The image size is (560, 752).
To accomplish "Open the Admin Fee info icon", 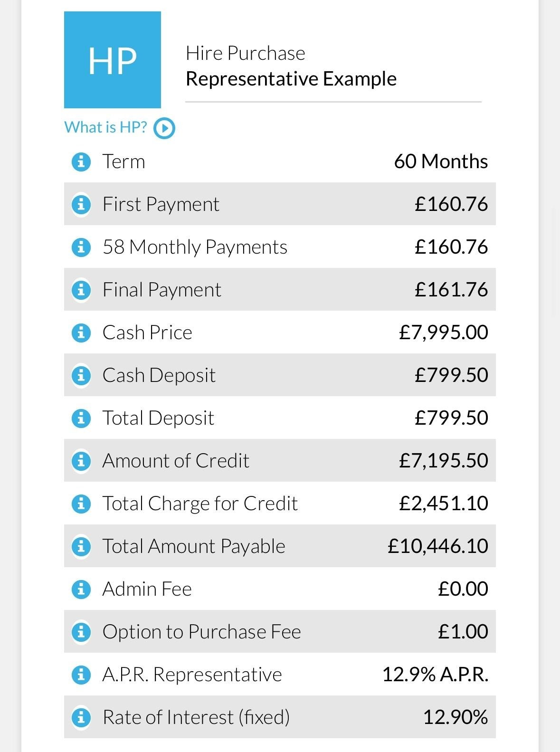I will click(81, 590).
